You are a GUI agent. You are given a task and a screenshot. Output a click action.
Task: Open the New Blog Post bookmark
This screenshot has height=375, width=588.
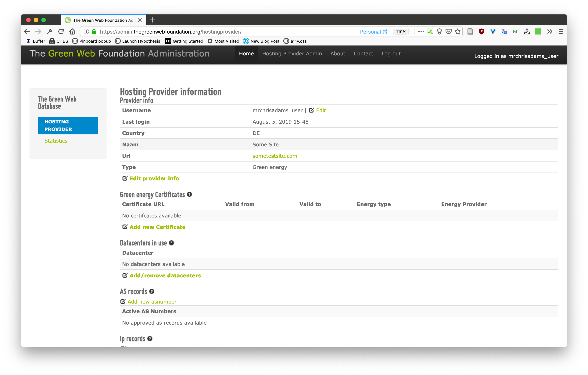pos(262,41)
